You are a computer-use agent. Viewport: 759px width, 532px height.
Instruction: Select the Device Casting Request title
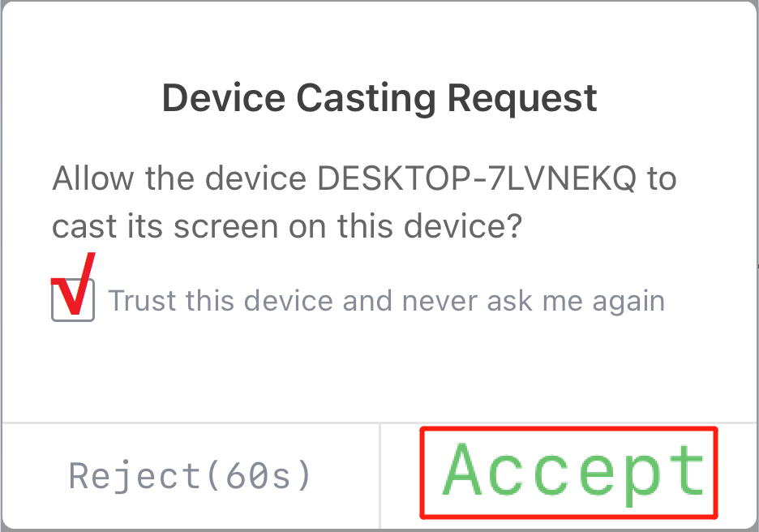[x=379, y=97]
